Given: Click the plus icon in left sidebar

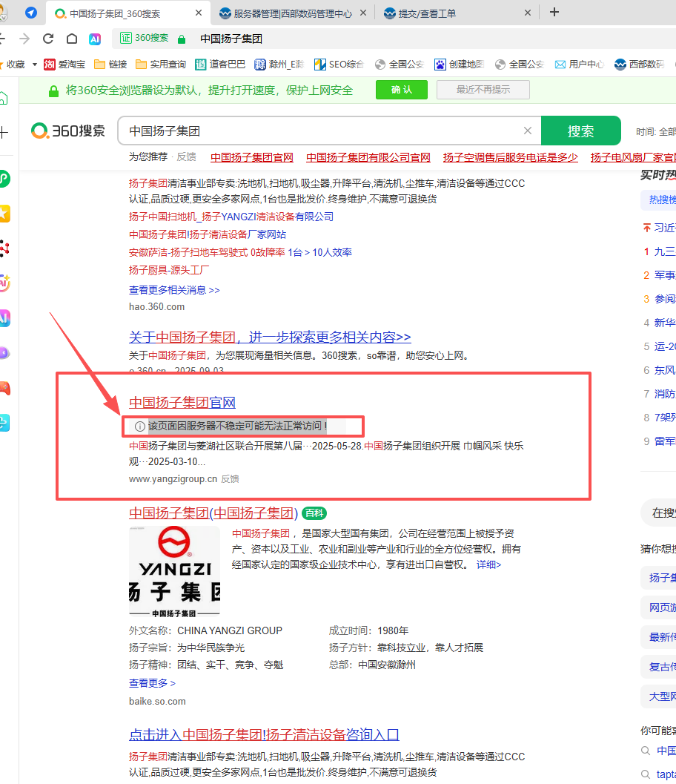Looking at the screenshot, I should pyautogui.click(x=4, y=133).
